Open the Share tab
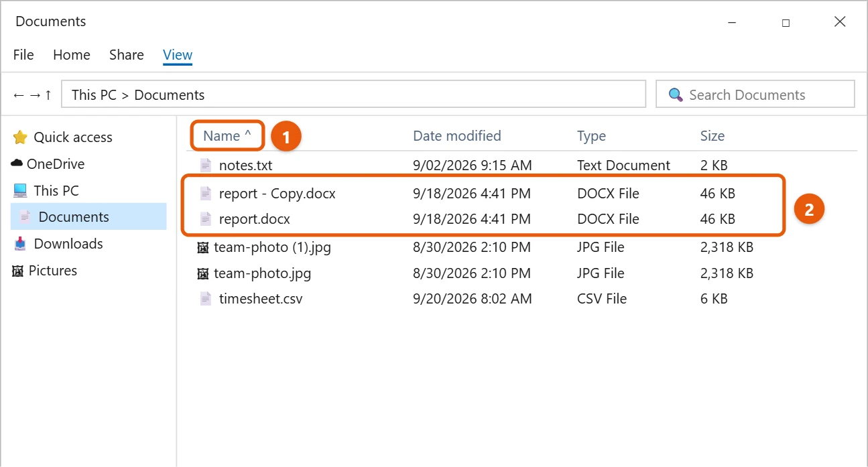The height and width of the screenshot is (467, 868). pyautogui.click(x=127, y=55)
